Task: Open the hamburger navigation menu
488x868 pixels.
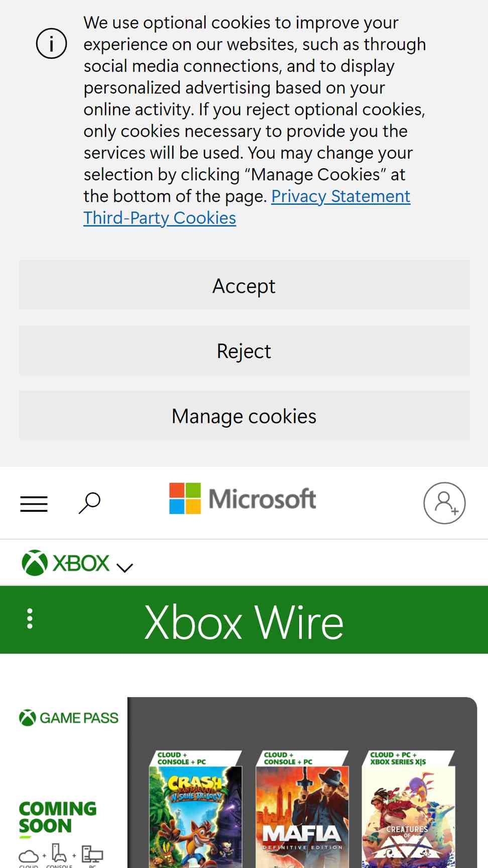Action: 34,503
